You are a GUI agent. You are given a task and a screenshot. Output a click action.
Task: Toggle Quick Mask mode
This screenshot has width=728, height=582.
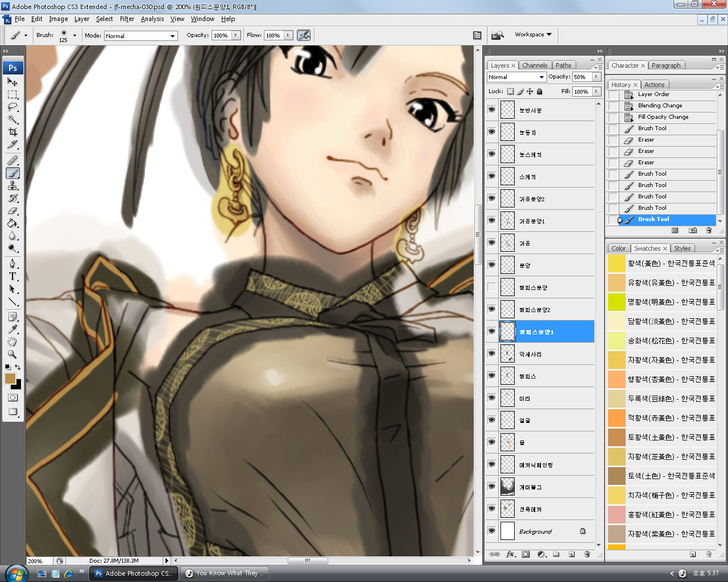pyautogui.click(x=13, y=398)
